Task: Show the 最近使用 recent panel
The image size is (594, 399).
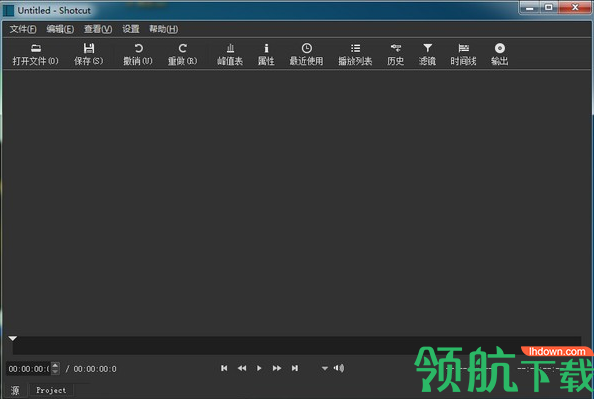Action: [x=306, y=55]
